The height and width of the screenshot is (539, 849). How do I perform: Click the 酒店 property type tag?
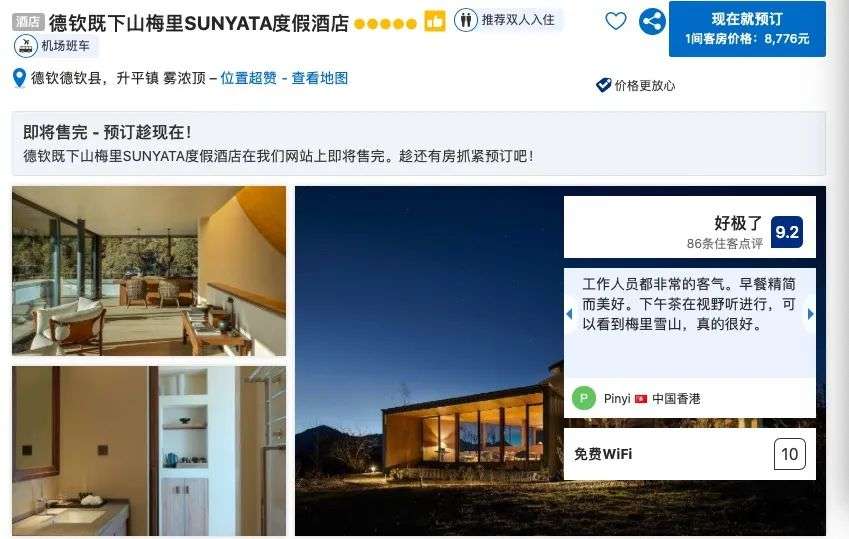(x=28, y=22)
